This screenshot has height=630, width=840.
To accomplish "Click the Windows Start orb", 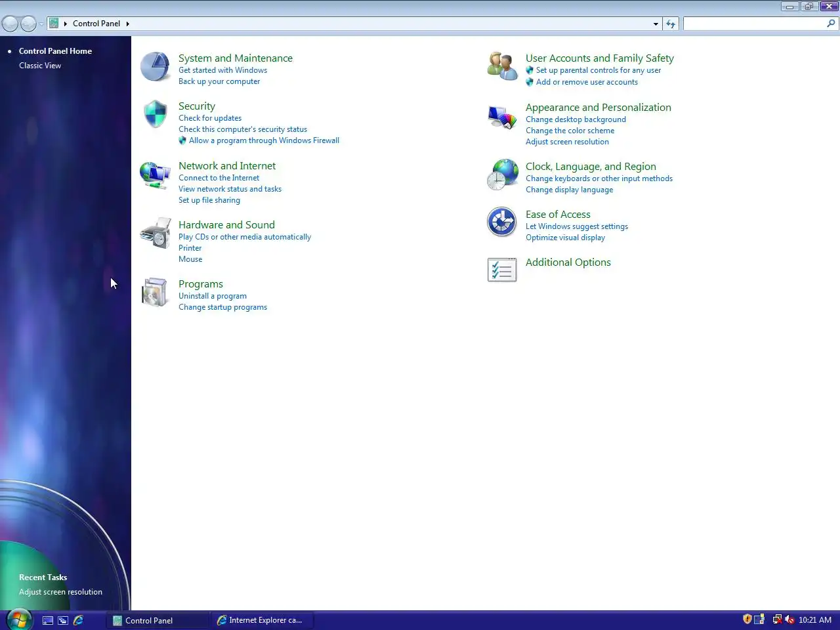I will click(18, 619).
